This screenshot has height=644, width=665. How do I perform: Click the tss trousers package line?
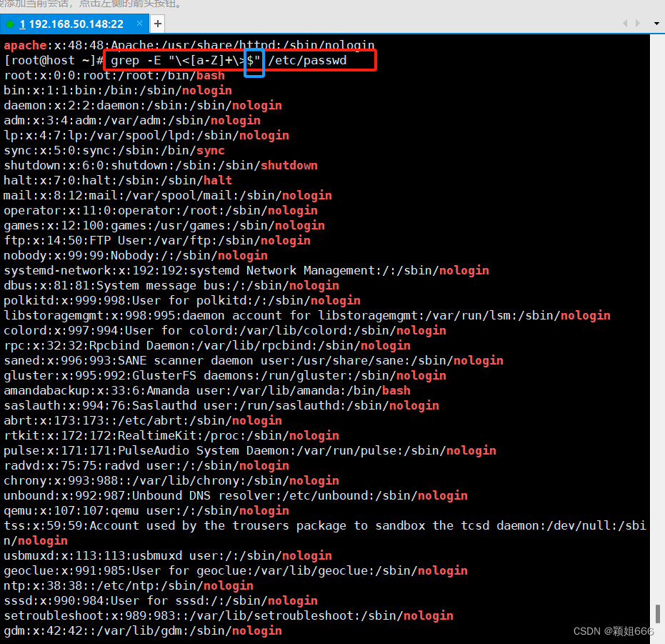point(325,533)
